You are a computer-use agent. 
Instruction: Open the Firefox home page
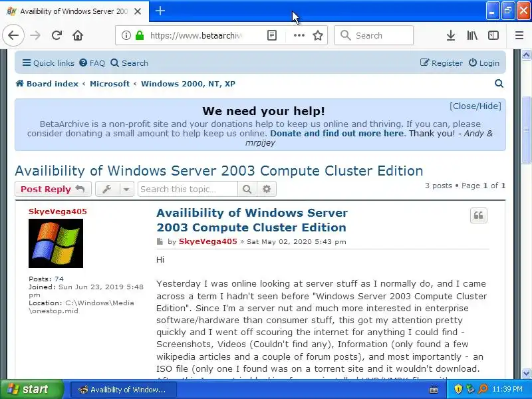(78, 35)
